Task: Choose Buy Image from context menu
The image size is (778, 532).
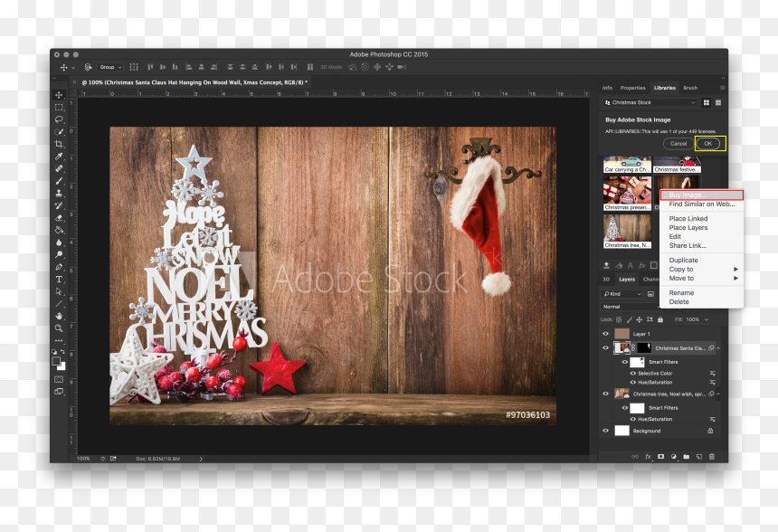Action: (x=701, y=195)
